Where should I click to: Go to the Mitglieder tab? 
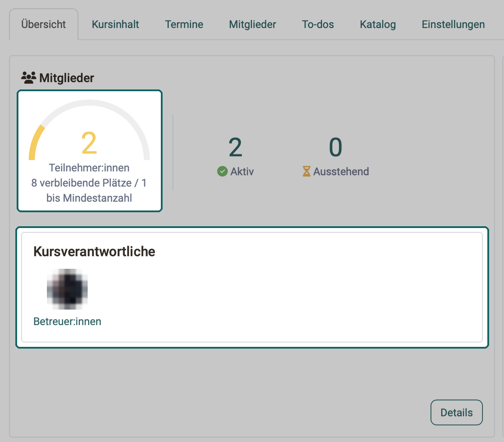pos(252,25)
